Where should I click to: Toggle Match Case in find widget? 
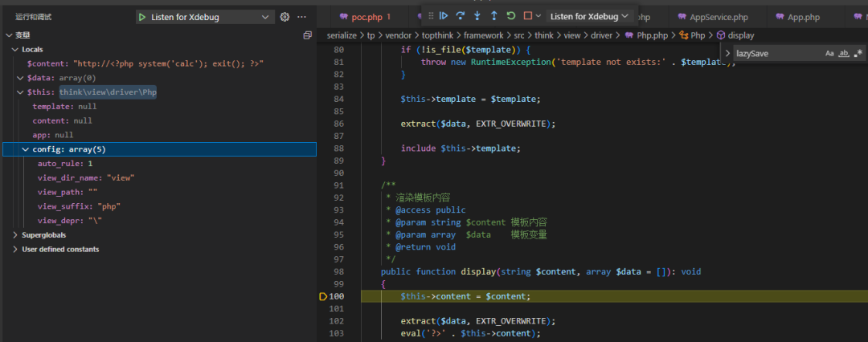[829, 53]
